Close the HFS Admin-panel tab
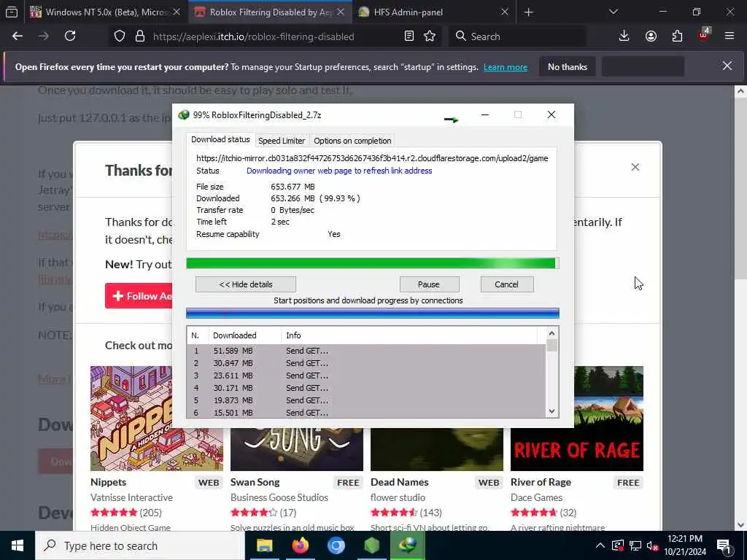Viewport: 747px width, 560px height. click(x=505, y=12)
